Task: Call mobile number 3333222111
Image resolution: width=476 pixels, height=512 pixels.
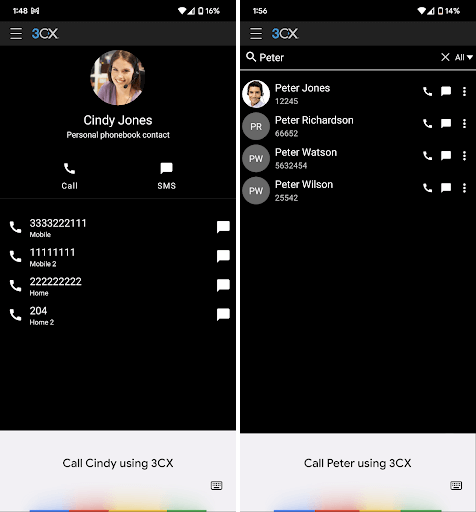Action: [x=15, y=227]
